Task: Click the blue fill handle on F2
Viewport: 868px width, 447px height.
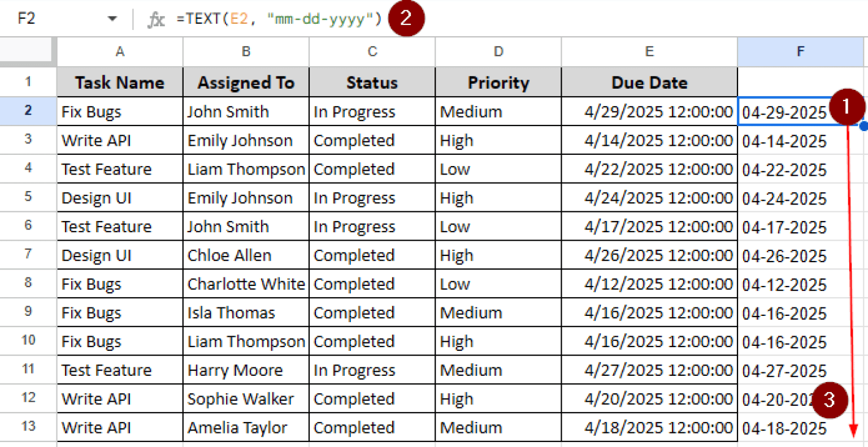Action: (x=863, y=126)
